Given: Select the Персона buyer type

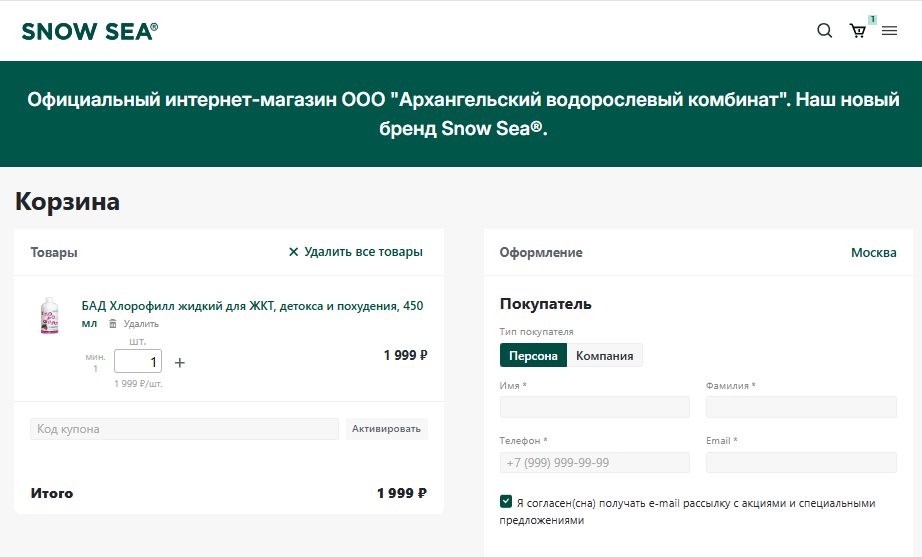Looking at the screenshot, I should coord(533,355).
